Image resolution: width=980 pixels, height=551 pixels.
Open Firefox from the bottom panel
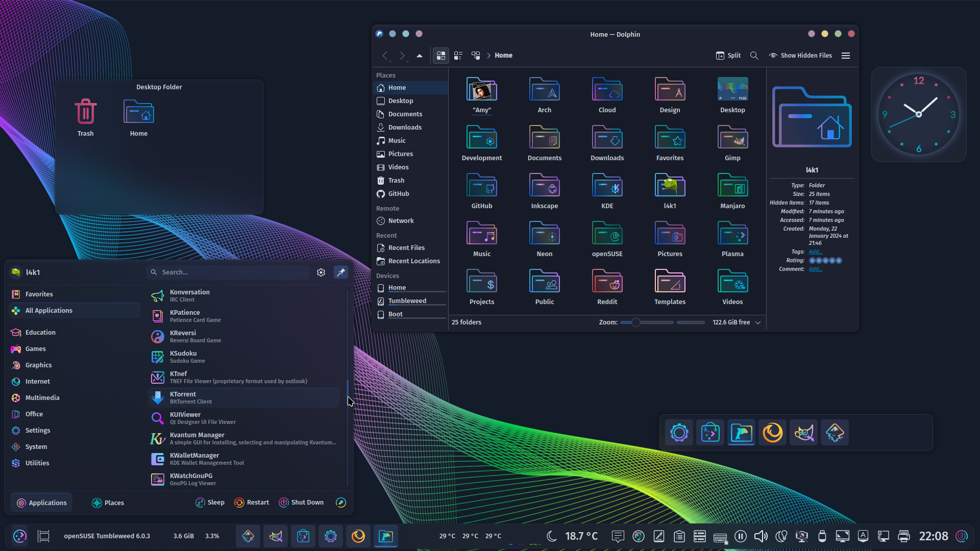point(358,536)
